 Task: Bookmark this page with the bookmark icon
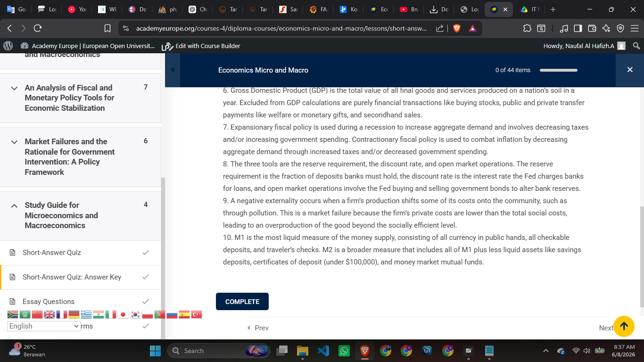(x=107, y=28)
